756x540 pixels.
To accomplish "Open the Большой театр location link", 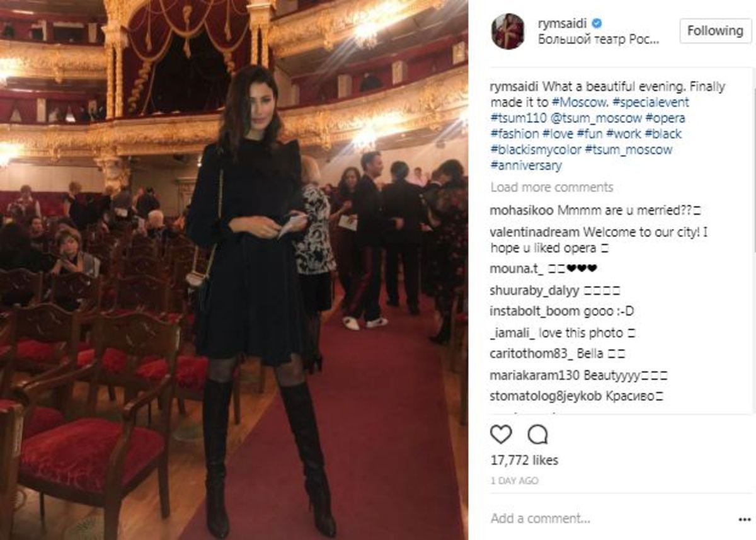I will click(x=599, y=40).
